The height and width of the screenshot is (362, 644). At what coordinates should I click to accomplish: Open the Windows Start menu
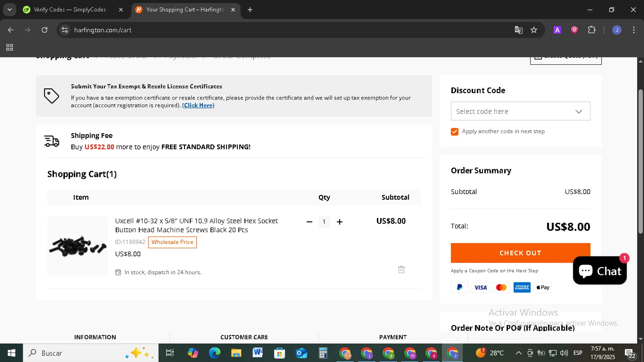[11, 353]
